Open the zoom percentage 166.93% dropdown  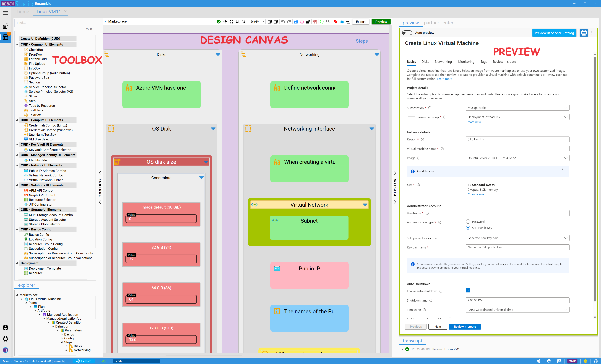coord(256,22)
